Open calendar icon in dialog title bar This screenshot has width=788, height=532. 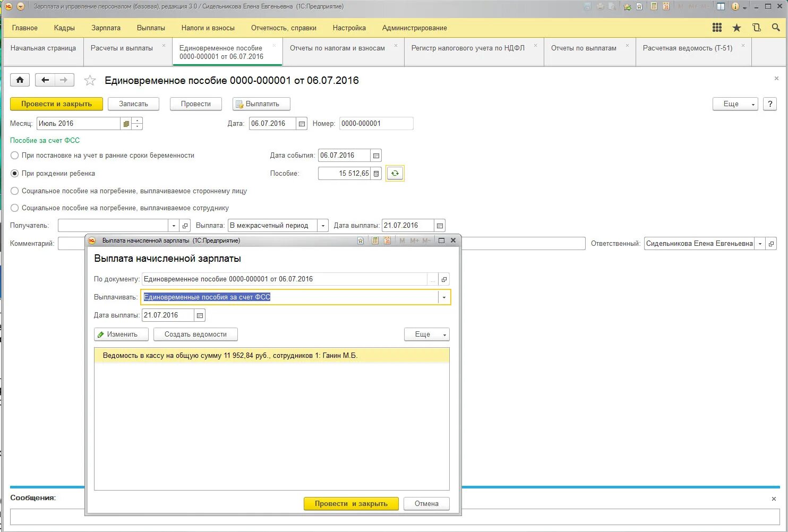[387, 241]
